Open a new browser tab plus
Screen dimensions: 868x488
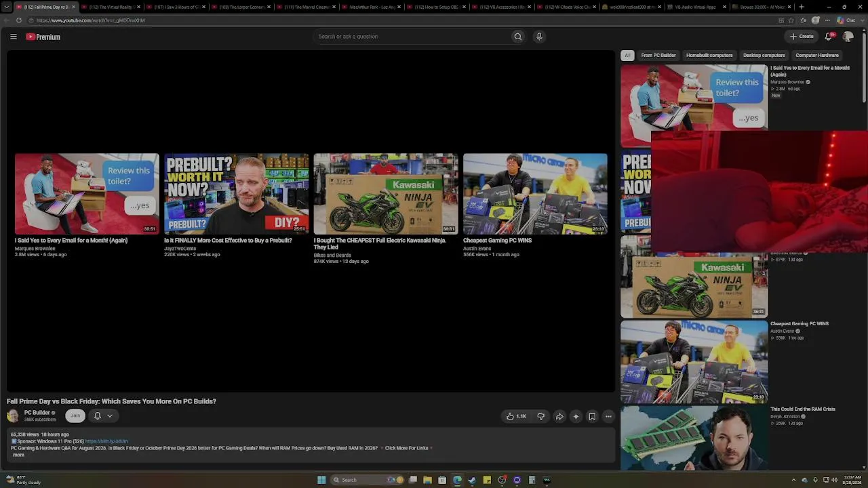802,7
